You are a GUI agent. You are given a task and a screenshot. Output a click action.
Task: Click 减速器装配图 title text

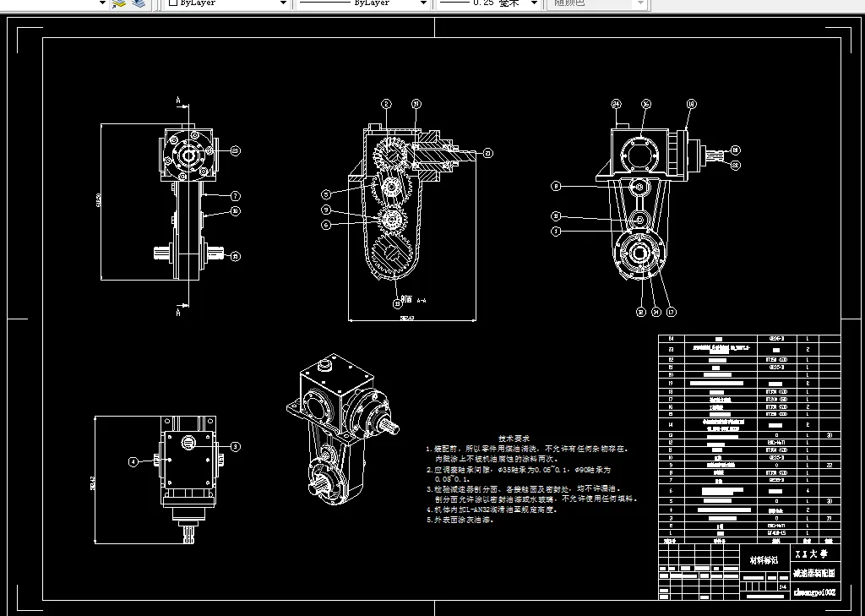pos(813,573)
